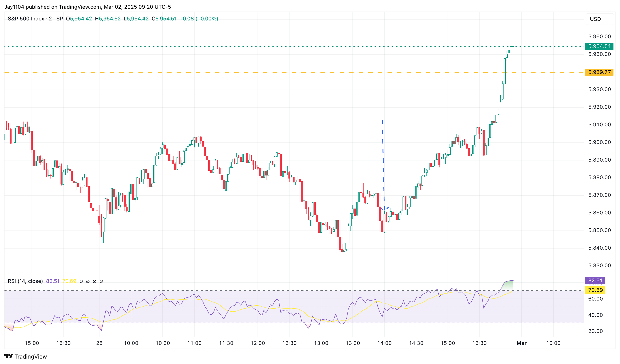Viewport: 620px width, 364px height.
Task: Click the green 5,954.51 current price tag
Action: tap(599, 47)
